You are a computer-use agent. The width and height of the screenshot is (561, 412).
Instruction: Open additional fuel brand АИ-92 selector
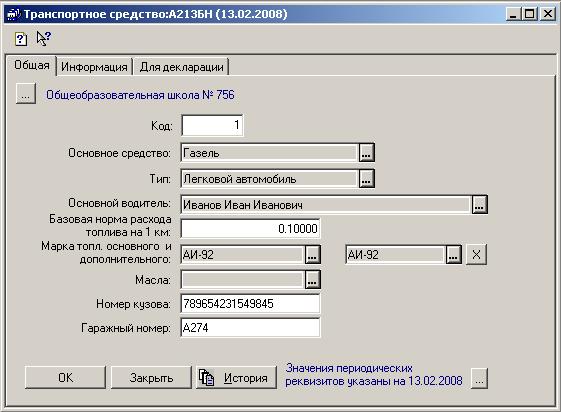point(453,254)
